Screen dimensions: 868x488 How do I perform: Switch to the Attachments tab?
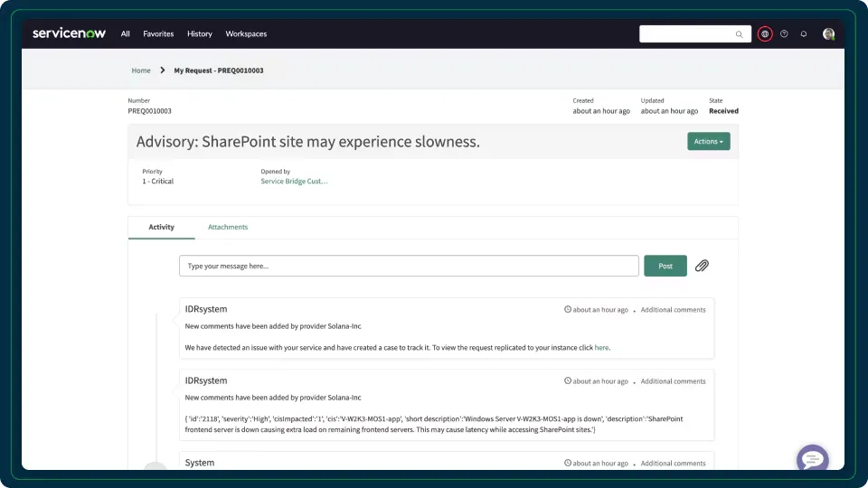point(228,227)
